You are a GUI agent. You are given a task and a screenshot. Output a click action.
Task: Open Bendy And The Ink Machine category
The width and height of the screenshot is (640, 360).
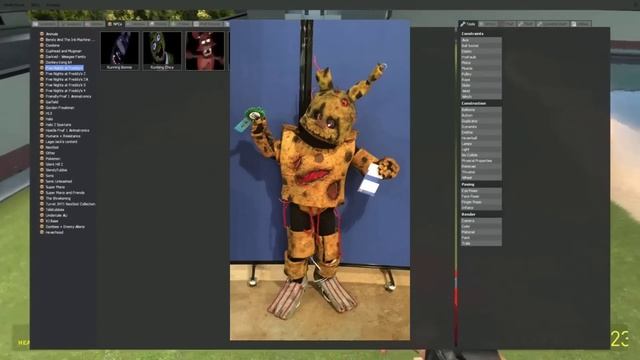click(x=69, y=40)
